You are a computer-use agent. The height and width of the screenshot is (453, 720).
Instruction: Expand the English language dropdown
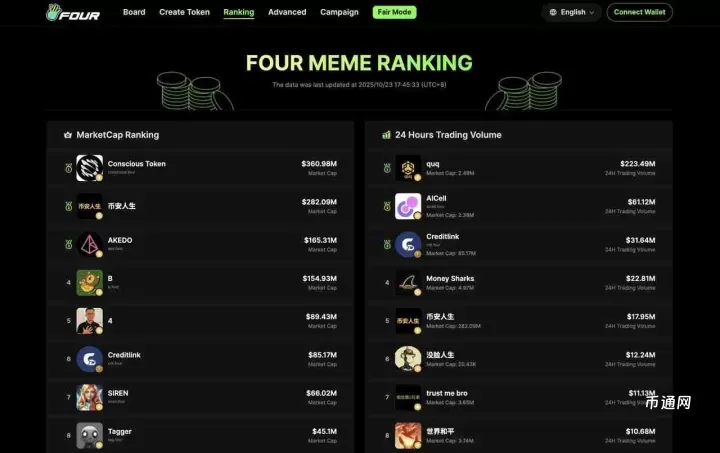point(571,12)
